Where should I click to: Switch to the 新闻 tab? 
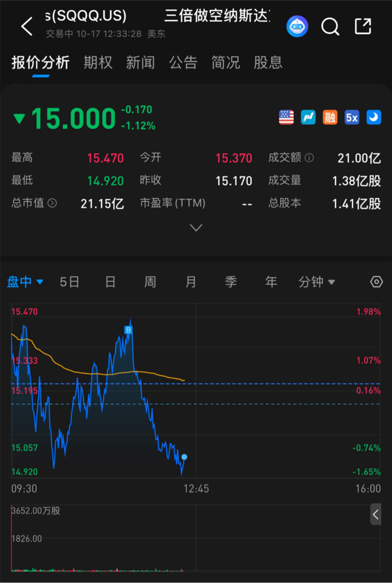[x=140, y=62]
